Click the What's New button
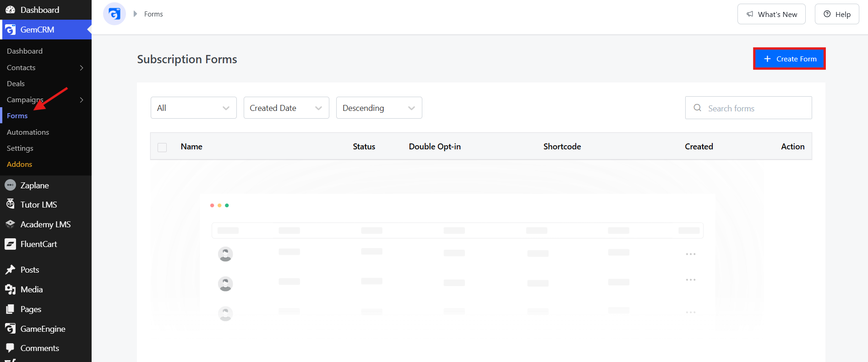The width and height of the screenshot is (868, 362). (771, 14)
